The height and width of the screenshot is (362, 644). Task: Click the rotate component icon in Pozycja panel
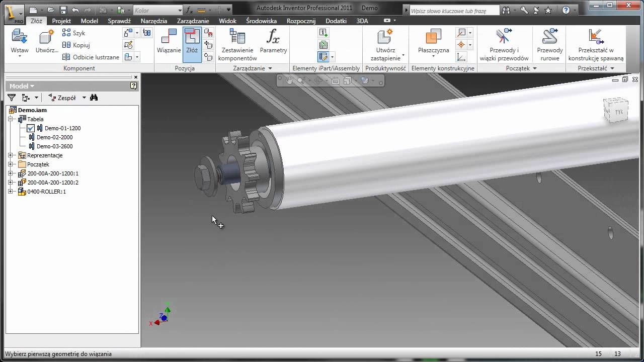pos(209,57)
